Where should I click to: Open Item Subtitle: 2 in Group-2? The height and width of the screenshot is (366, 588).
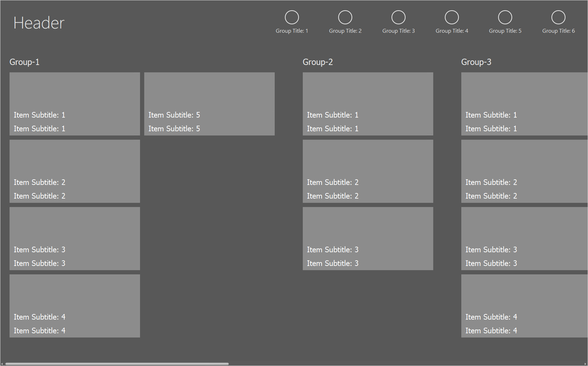point(368,171)
